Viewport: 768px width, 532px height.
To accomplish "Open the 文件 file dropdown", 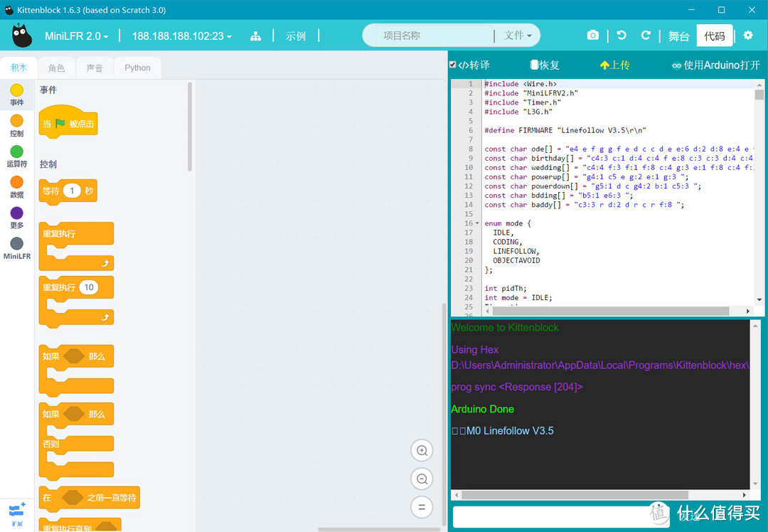I will (518, 36).
